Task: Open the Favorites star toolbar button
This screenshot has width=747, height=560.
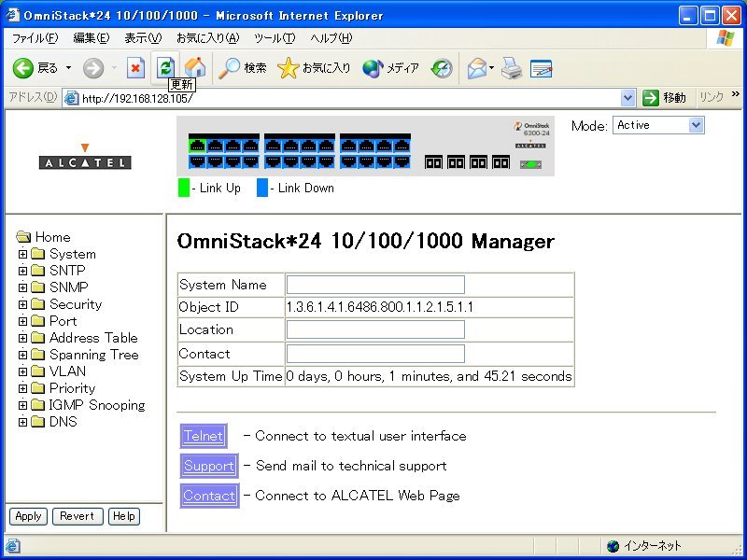Action: point(315,68)
